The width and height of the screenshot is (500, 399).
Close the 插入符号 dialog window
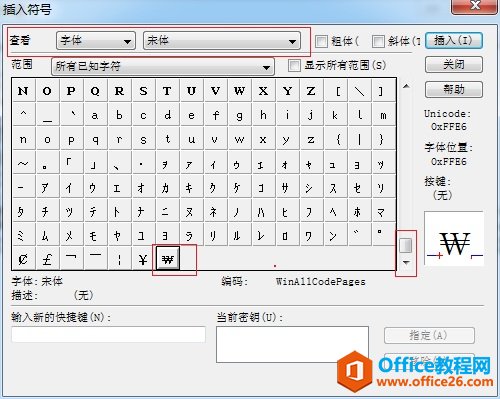point(474,6)
